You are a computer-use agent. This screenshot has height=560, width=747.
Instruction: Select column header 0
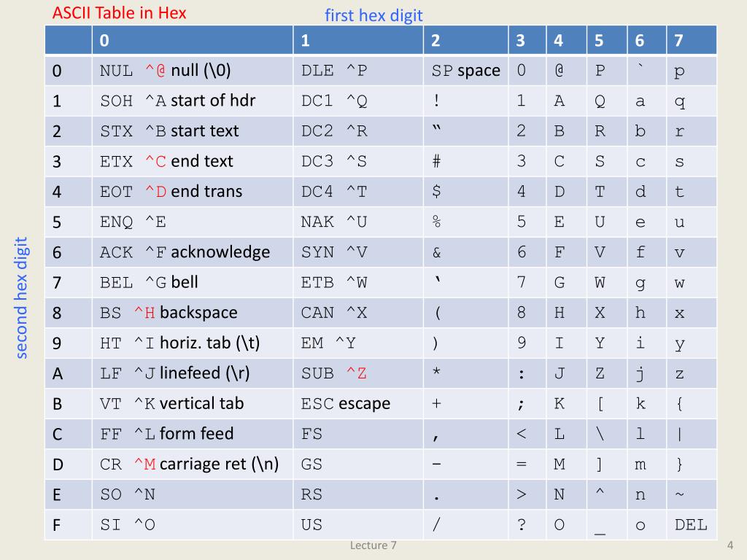tap(193, 40)
